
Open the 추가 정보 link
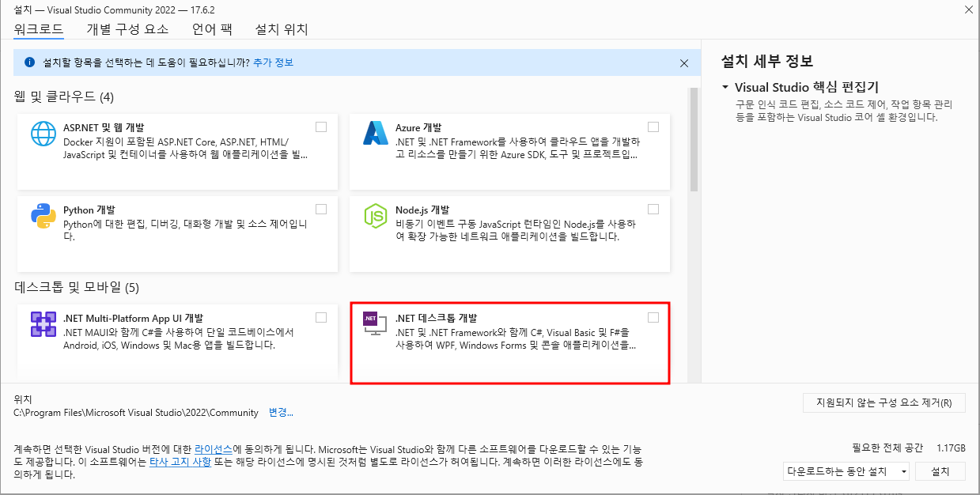(273, 62)
